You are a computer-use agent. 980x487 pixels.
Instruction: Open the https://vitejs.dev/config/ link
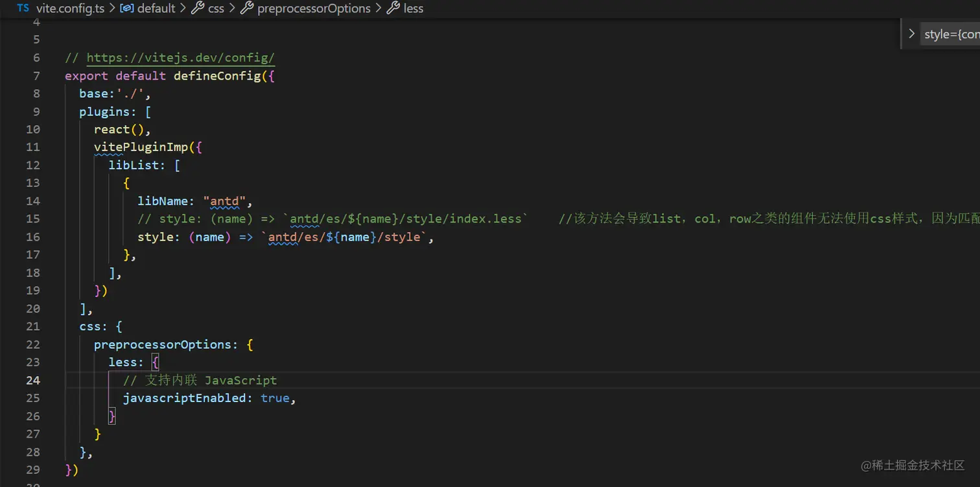181,58
